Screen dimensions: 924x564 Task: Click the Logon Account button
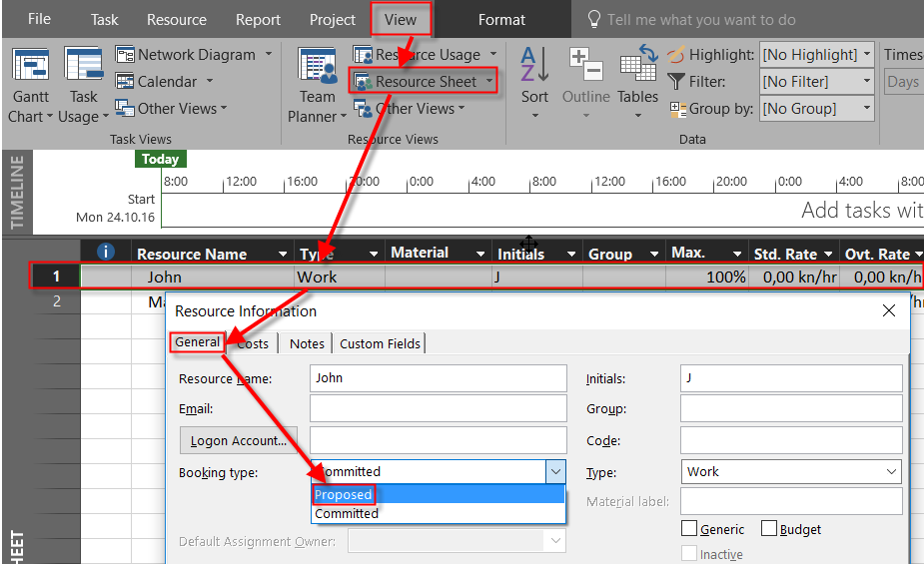click(238, 440)
